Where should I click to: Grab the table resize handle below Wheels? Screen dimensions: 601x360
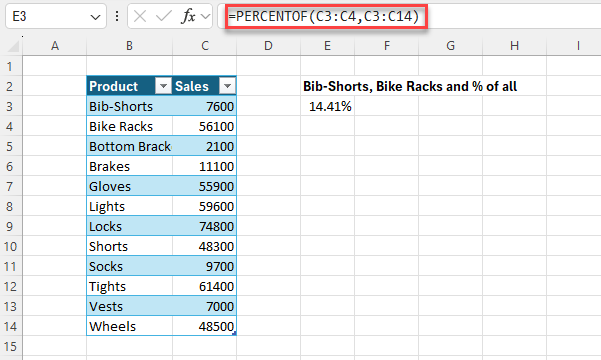click(x=234, y=334)
